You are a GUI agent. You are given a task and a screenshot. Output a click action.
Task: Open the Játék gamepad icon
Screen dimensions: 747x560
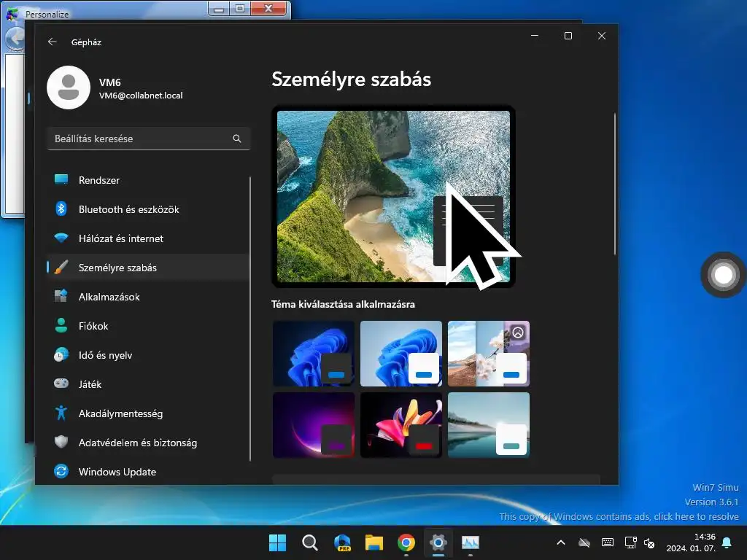[61, 384]
